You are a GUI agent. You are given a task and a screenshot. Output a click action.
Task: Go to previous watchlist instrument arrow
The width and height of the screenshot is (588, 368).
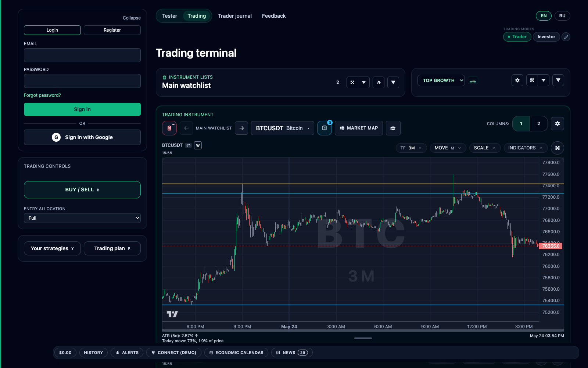coord(186,128)
